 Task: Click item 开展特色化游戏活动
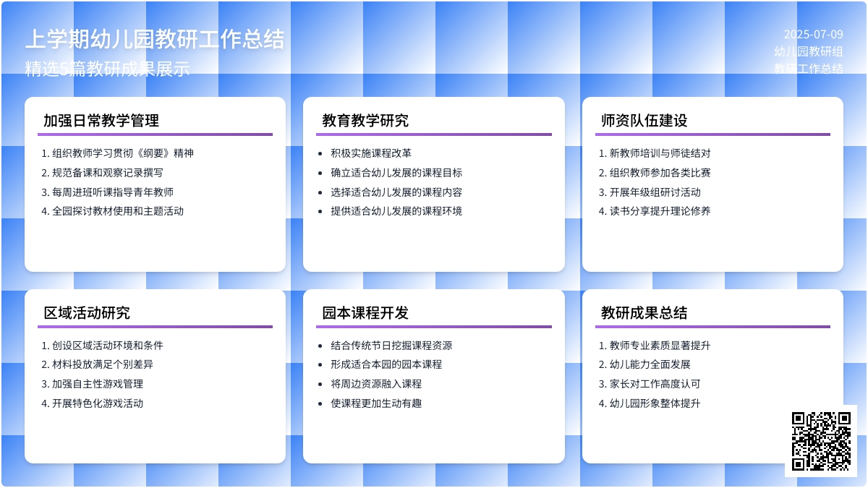98,403
